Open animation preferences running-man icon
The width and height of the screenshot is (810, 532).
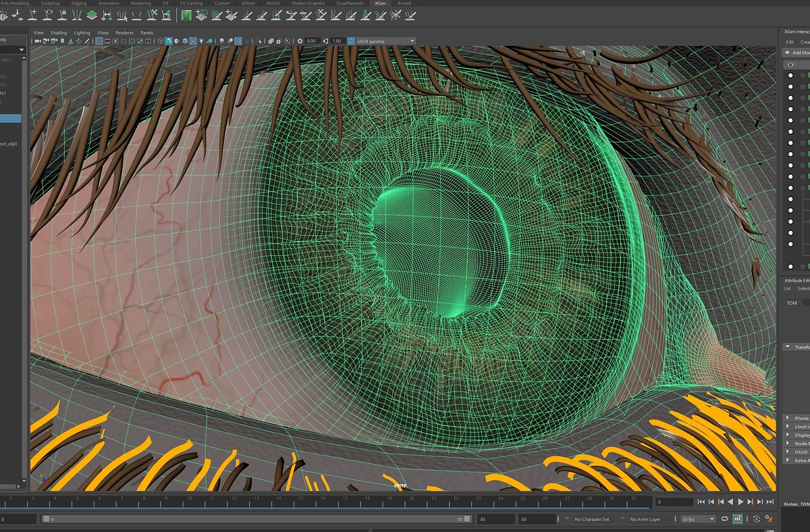coord(768,519)
